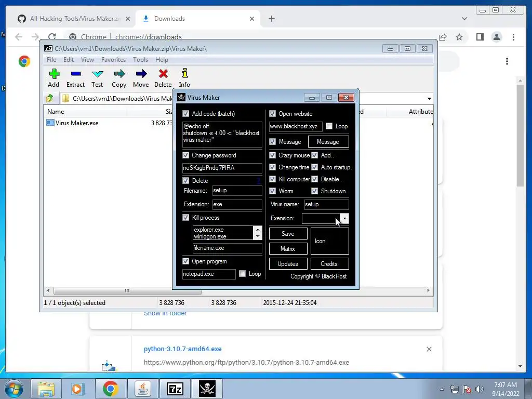Go back in Chrome
The image size is (532, 399).
(x=19, y=37)
